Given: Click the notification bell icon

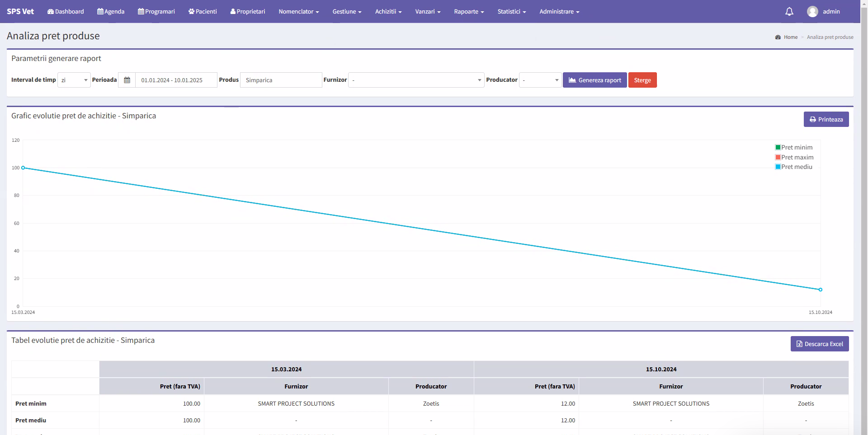Looking at the screenshot, I should (x=789, y=12).
